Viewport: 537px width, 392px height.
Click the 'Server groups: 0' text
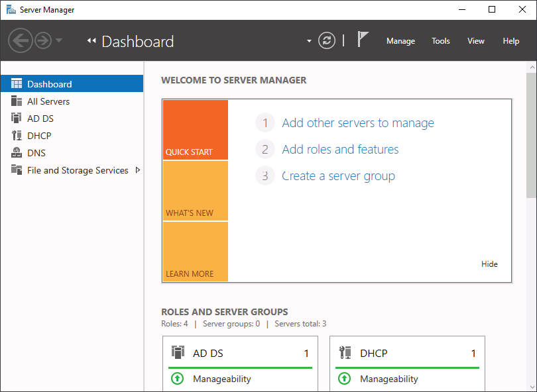click(231, 324)
